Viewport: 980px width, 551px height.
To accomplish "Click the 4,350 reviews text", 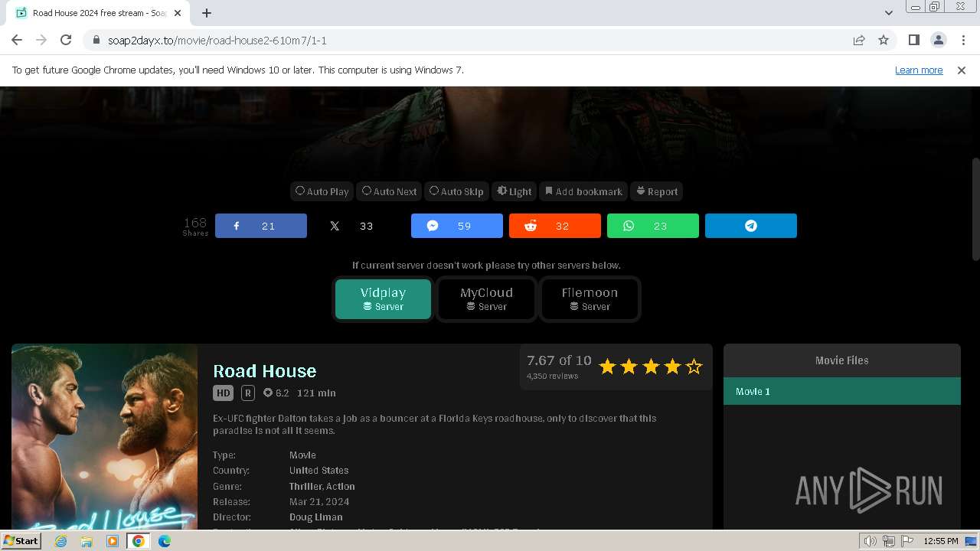I will tap(553, 377).
